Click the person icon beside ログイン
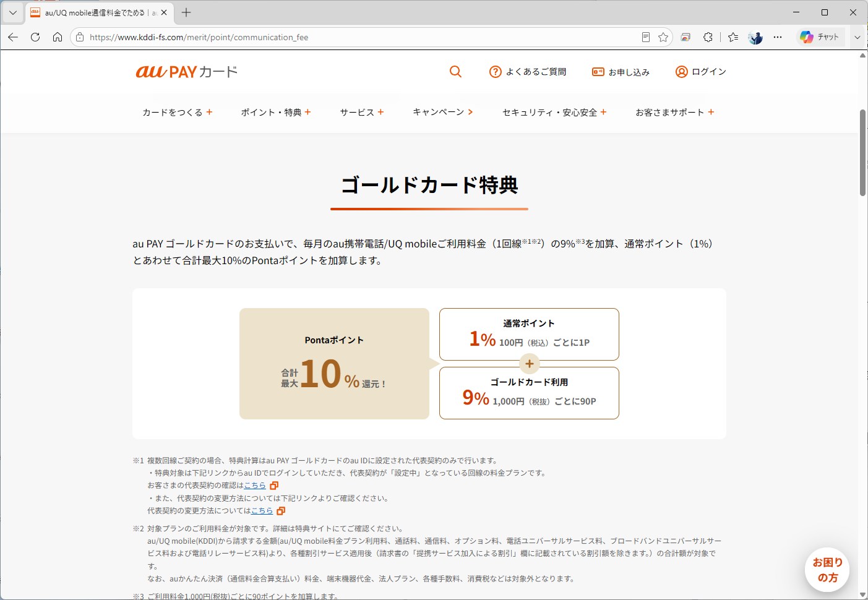Viewport: 868px width, 600px height. tap(681, 72)
